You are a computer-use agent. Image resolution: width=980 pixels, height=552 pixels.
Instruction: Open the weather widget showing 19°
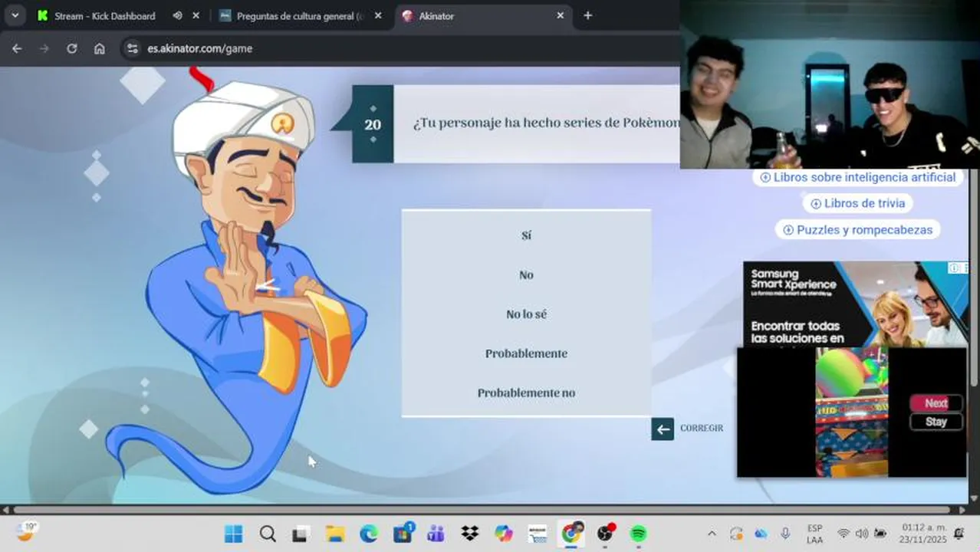[x=26, y=532]
